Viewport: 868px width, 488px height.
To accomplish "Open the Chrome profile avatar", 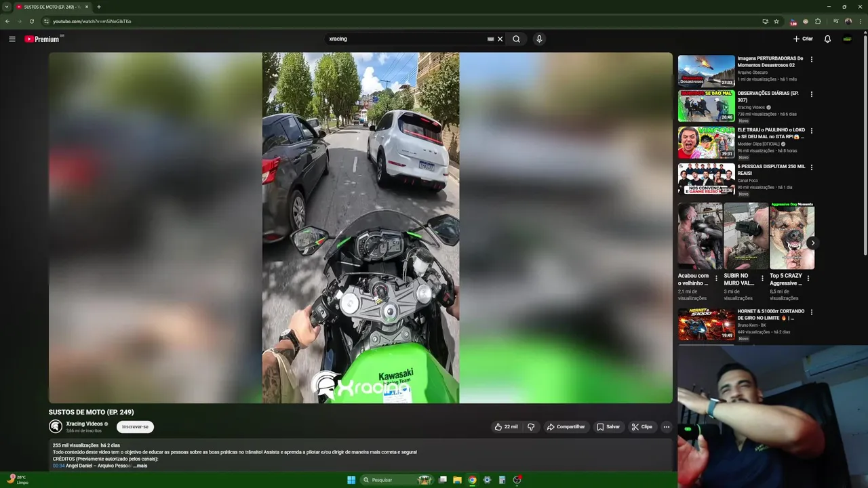I will pyautogui.click(x=848, y=21).
